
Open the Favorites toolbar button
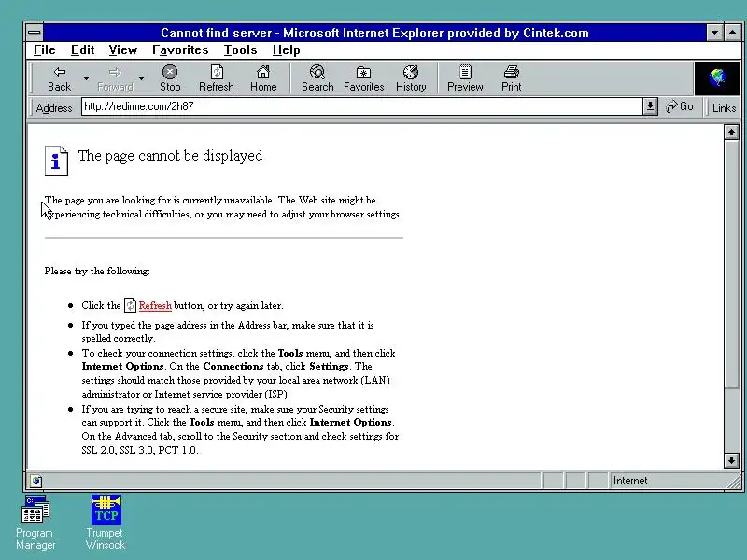click(363, 78)
